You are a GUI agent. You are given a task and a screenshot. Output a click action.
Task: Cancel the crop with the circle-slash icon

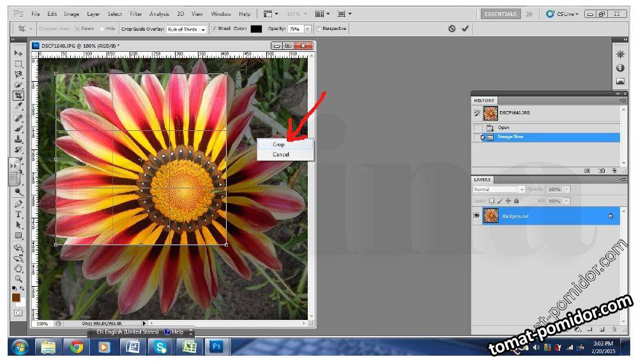tap(451, 29)
